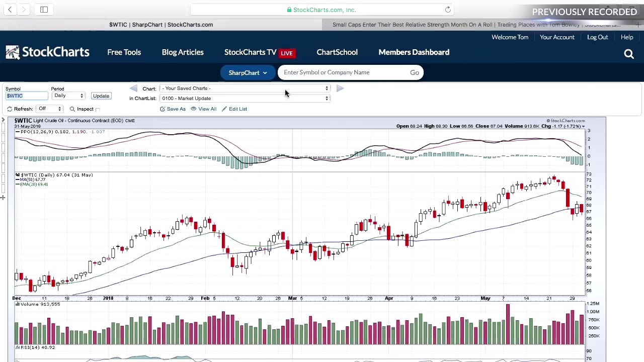The image size is (644, 362).
Task: Switch to the $WTIC SharpChart tab
Action: click(161, 25)
